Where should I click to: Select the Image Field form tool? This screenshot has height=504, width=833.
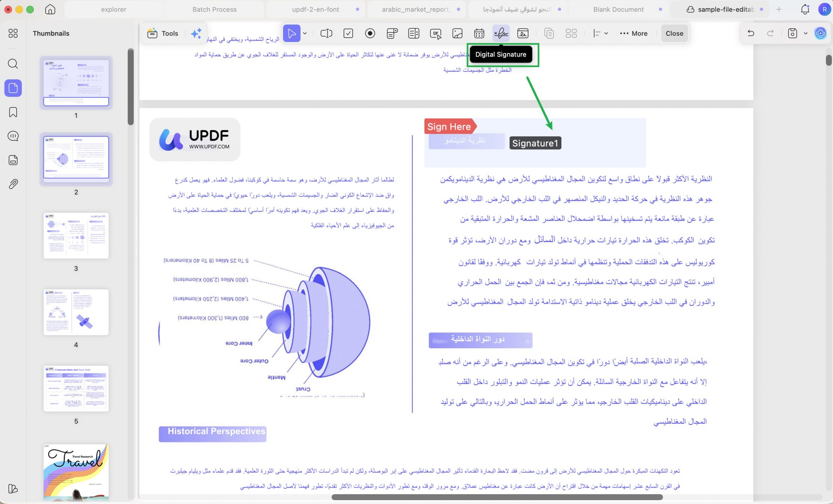point(457,33)
